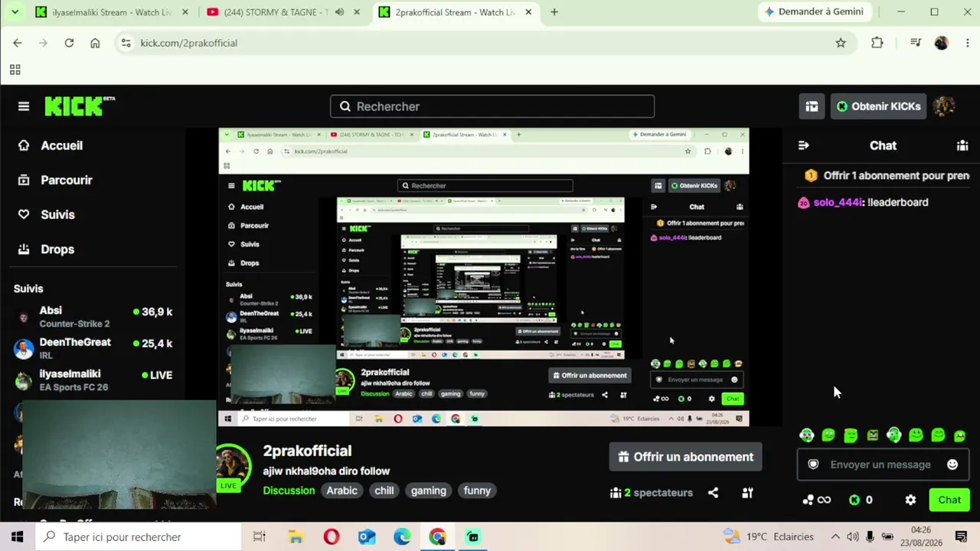Reload the page
This screenshot has width=980, height=551.
(x=69, y=43)
